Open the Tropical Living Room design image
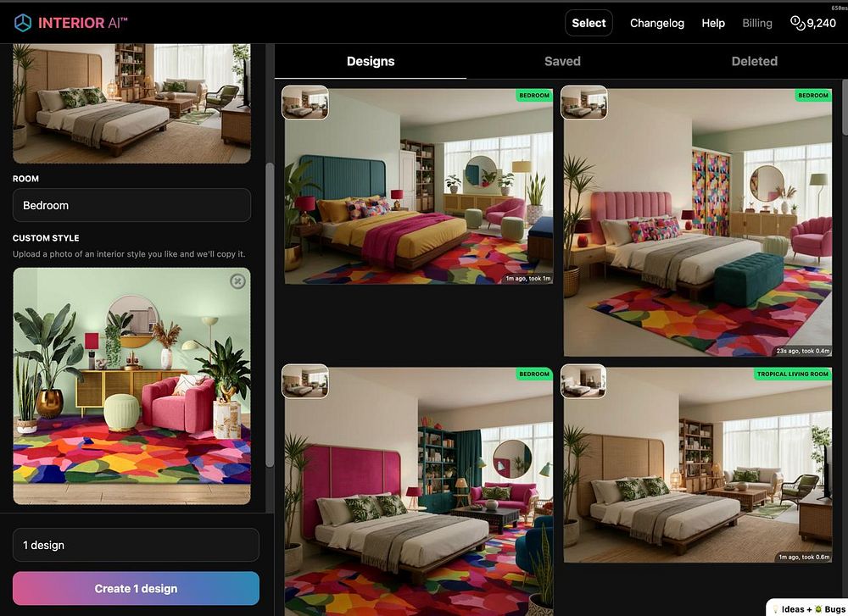 tap(698, 466)
